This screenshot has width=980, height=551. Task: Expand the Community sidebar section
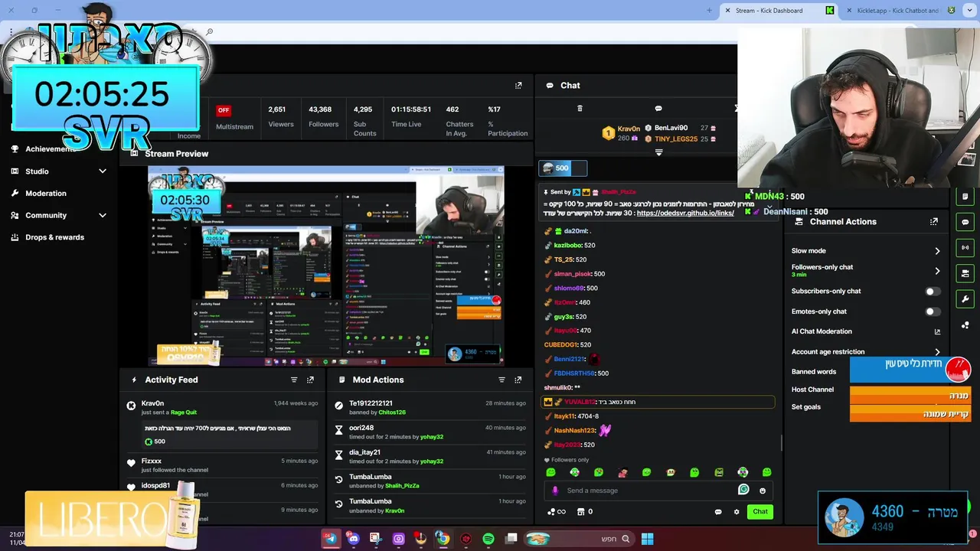pos(103,216)
